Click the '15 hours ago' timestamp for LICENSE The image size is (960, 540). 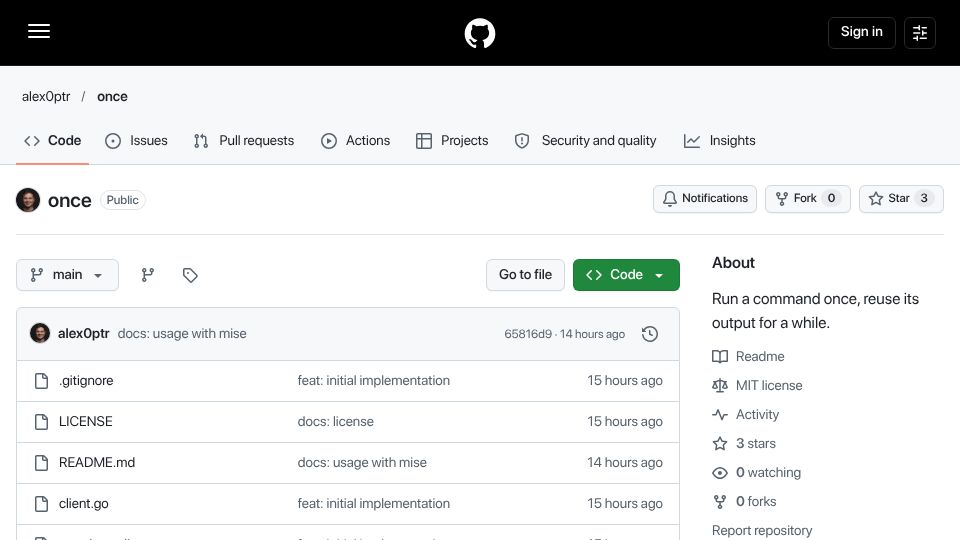coord(624,422)
